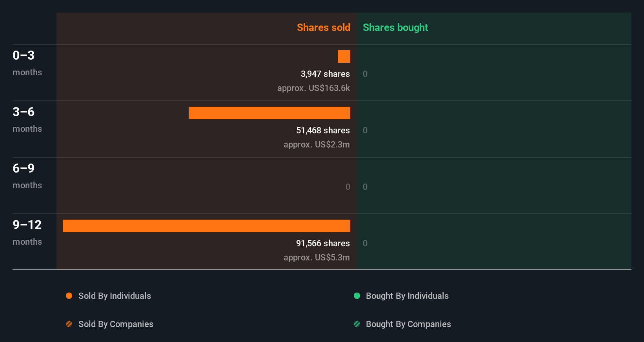The width and height of the screenshot is (644, 342).
Task: Click the '3,947 shares' value
Action: pos(325,74)
